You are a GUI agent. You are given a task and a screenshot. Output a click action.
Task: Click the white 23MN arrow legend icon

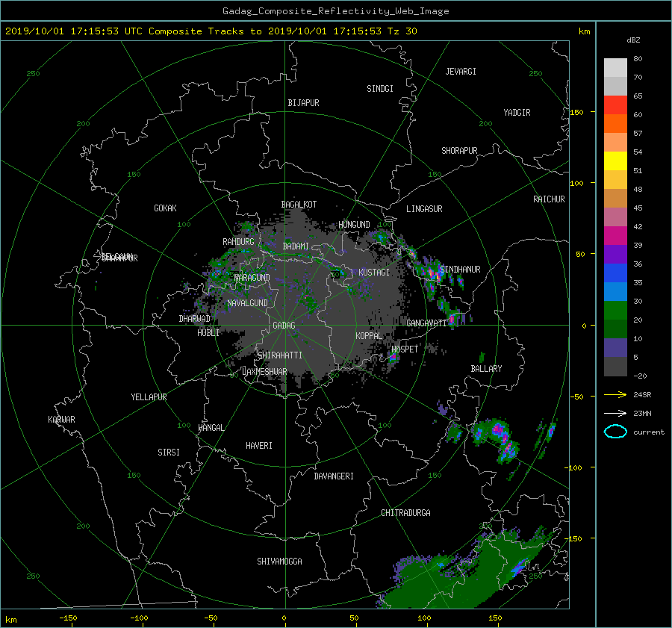pos(615,413)
